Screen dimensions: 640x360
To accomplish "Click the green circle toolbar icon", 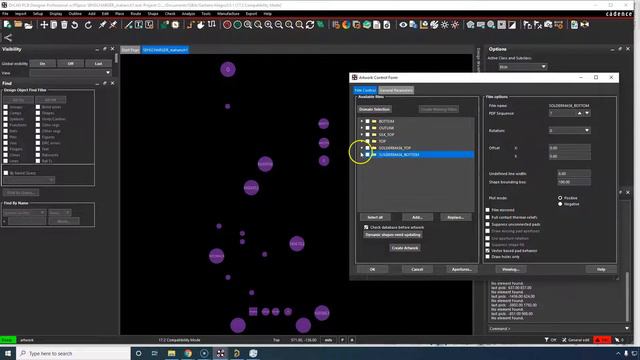I will 238,25.
